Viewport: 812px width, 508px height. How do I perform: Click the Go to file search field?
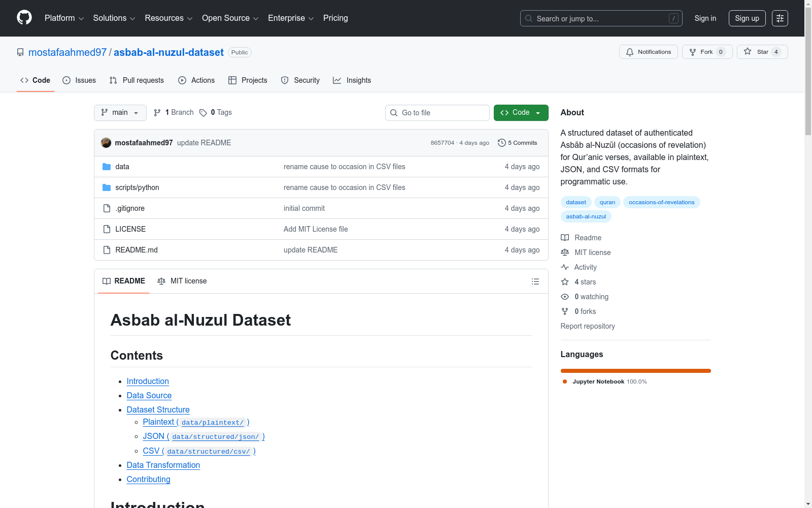437,113
